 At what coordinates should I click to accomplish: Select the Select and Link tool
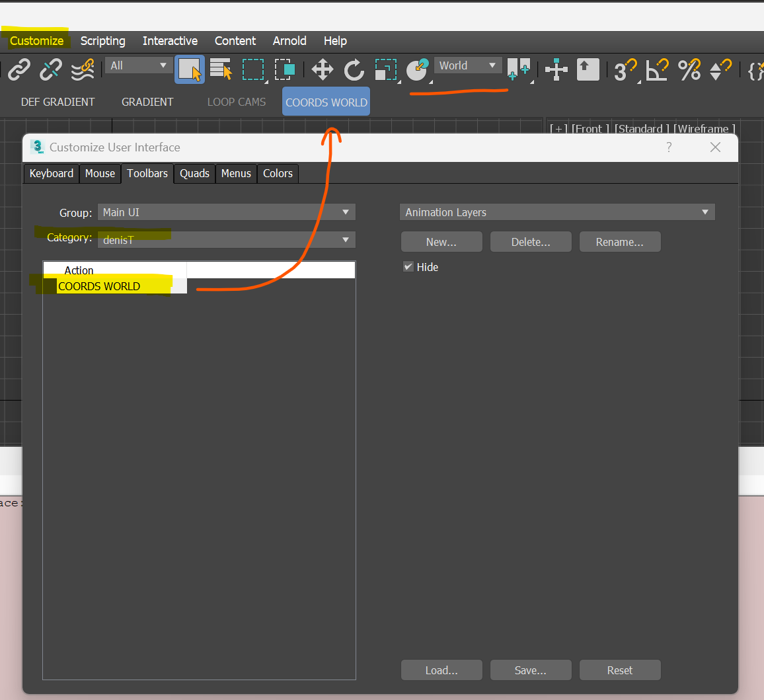point(18,69)
